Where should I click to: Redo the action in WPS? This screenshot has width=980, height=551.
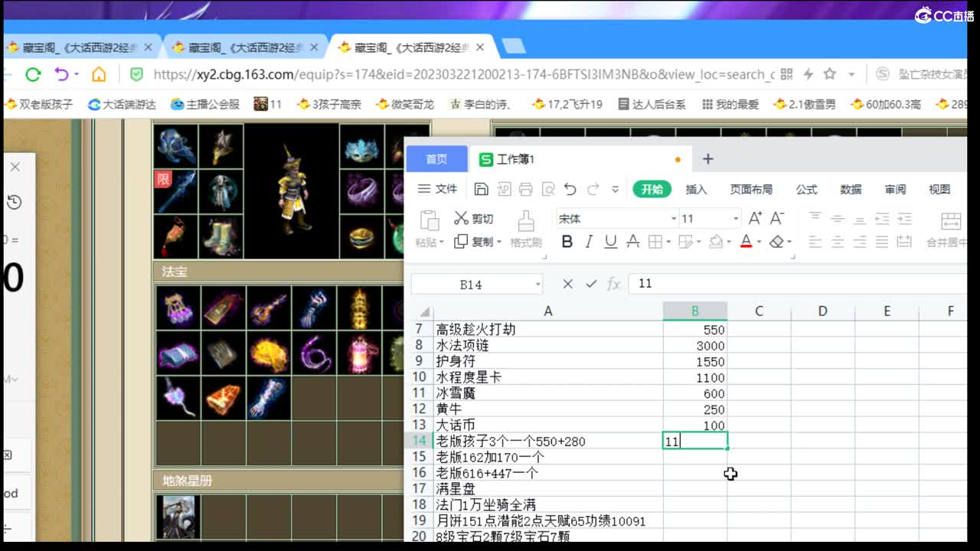tap(593, 189)
